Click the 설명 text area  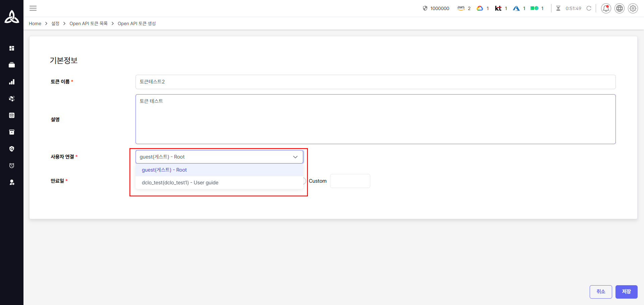pyautogui.click(x=375, y=119)
